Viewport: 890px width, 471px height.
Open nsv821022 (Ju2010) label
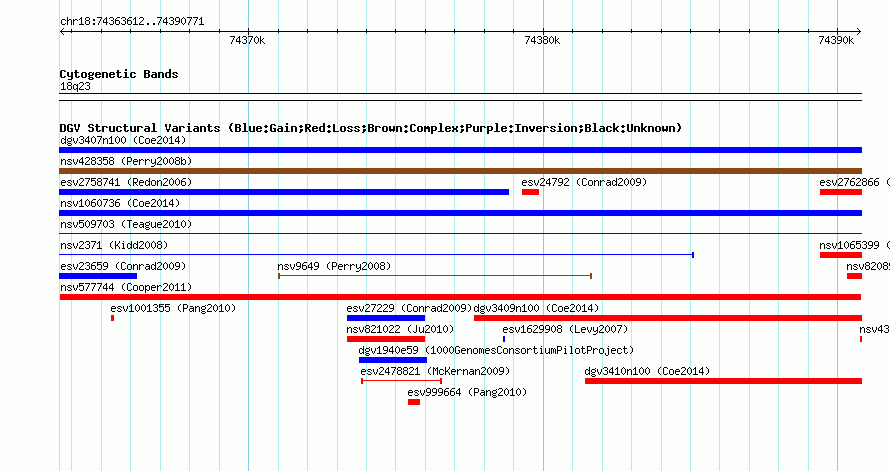click(400, 329)
